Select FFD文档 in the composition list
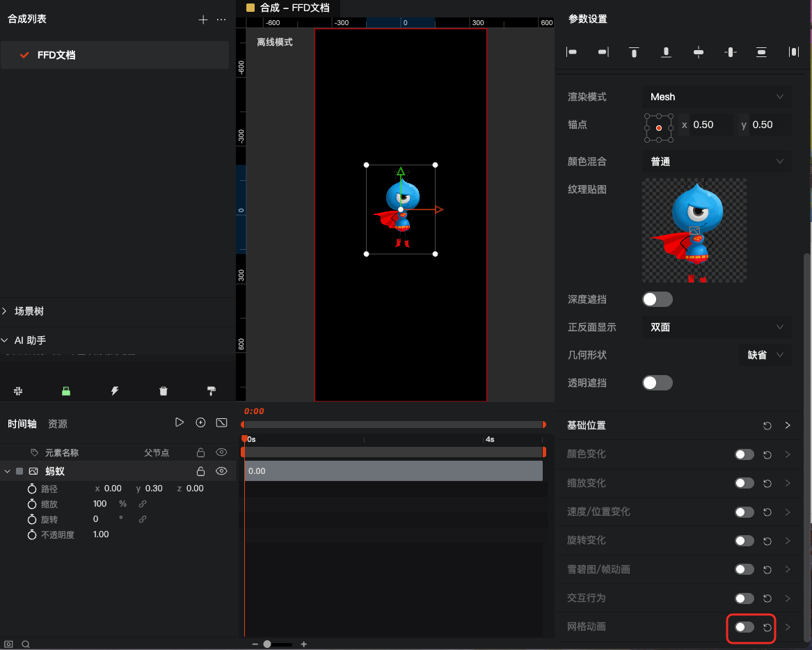Screen dimensions: 812x650 [x=114, y=55]
